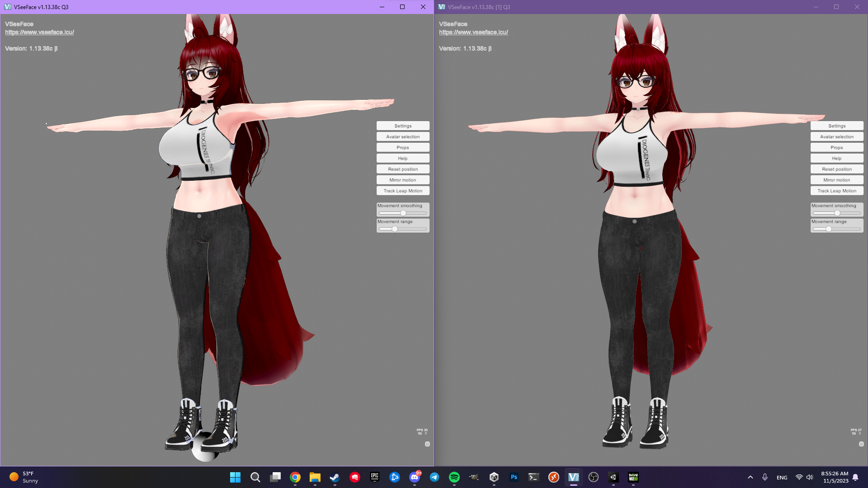Open OBS Studio from taskbar
The image size is (868, 488).
[594, 477]
